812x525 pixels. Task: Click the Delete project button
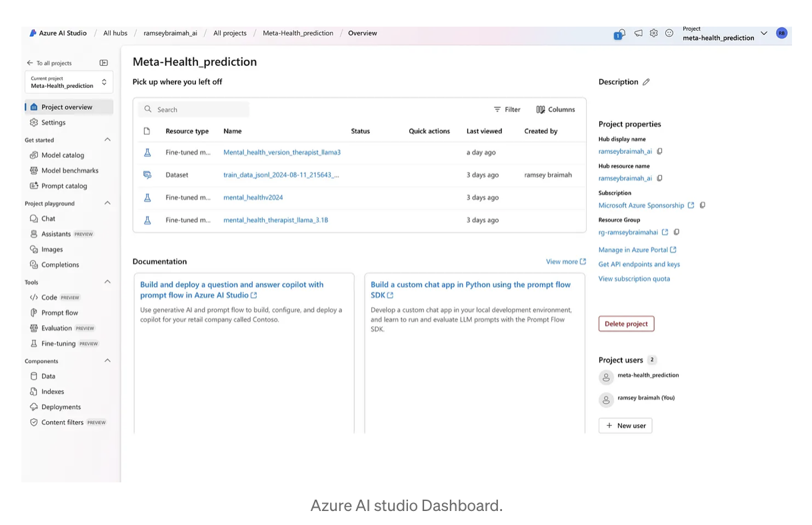click(x=626, y=324)
